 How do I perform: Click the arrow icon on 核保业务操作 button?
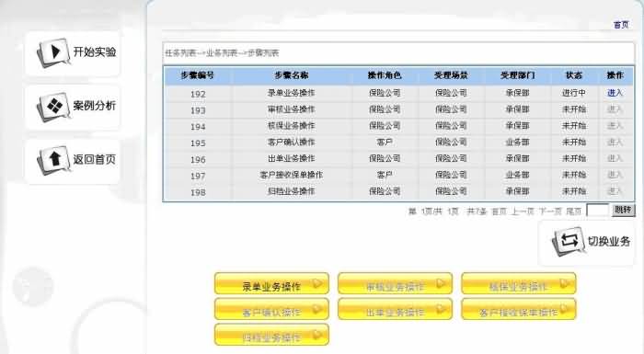(564, 283)
